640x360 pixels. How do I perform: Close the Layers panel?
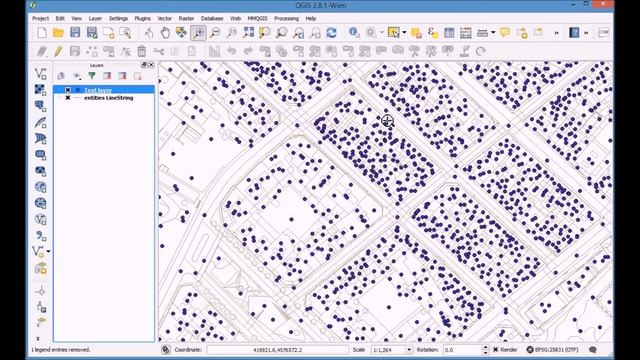tap(151, 65)
